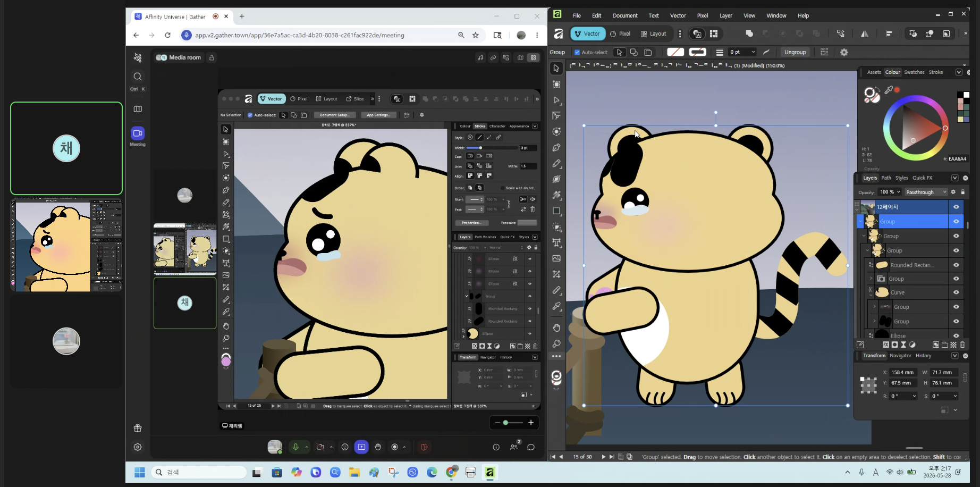Switch to the Navigator tab
980x487 pixels.
tap(900, 356)
